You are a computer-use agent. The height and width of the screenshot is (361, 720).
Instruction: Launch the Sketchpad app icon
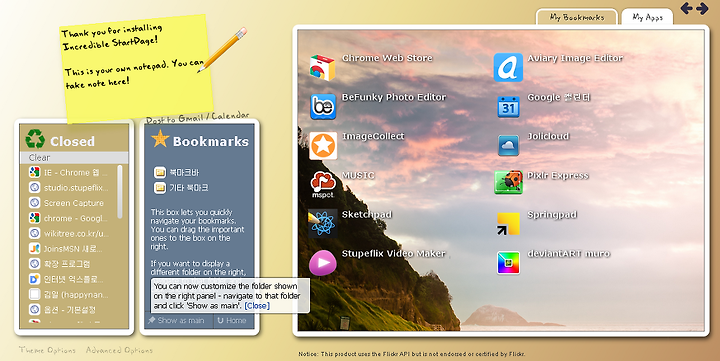[323, 224]
